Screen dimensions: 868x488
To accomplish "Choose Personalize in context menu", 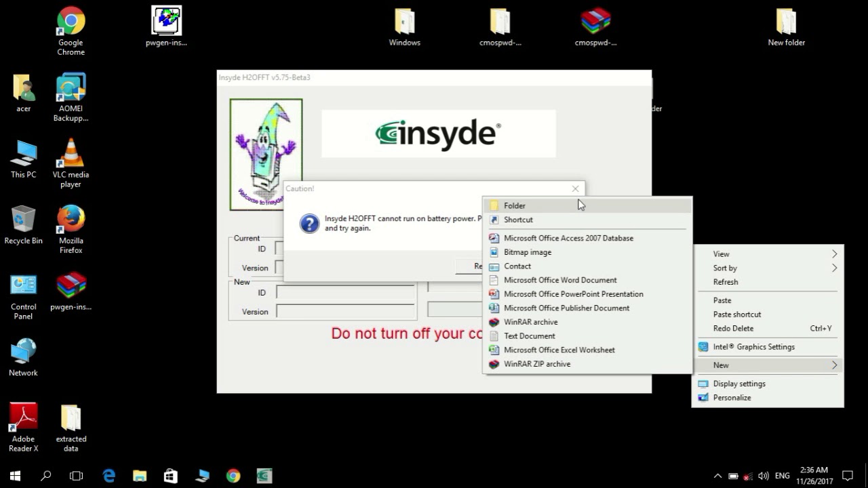I will (768, 398).
